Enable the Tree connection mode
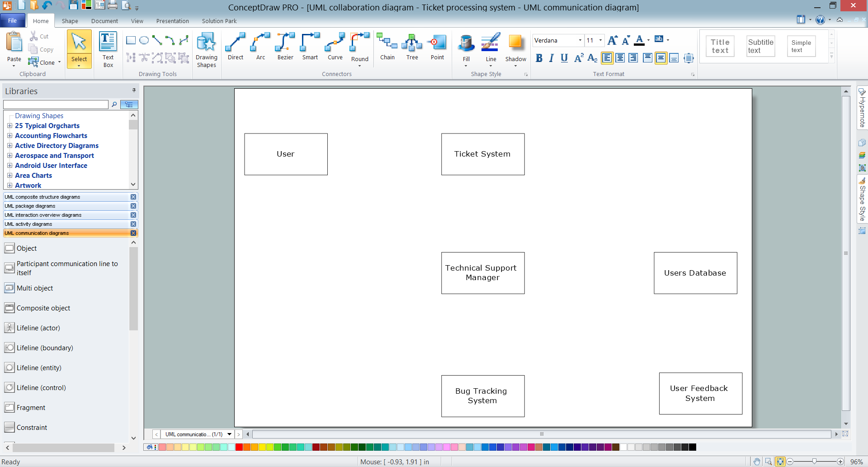868x467 pixels. 412,47
